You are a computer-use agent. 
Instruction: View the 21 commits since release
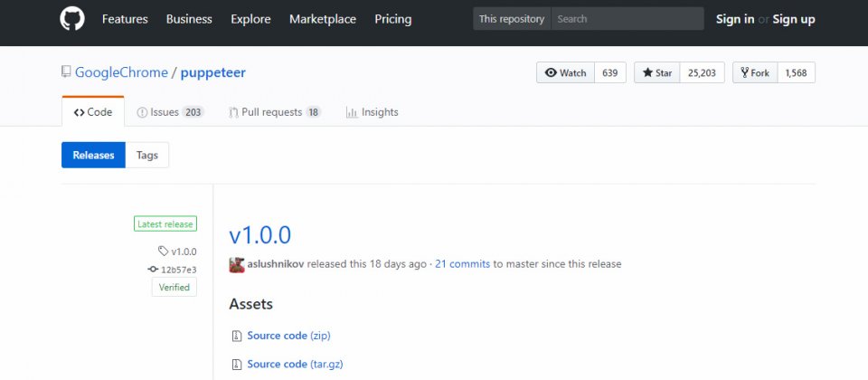[462, 264]
